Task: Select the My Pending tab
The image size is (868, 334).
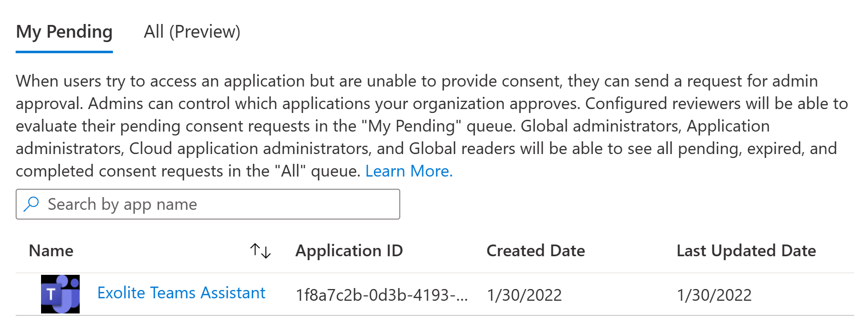Action: (64, 32)
